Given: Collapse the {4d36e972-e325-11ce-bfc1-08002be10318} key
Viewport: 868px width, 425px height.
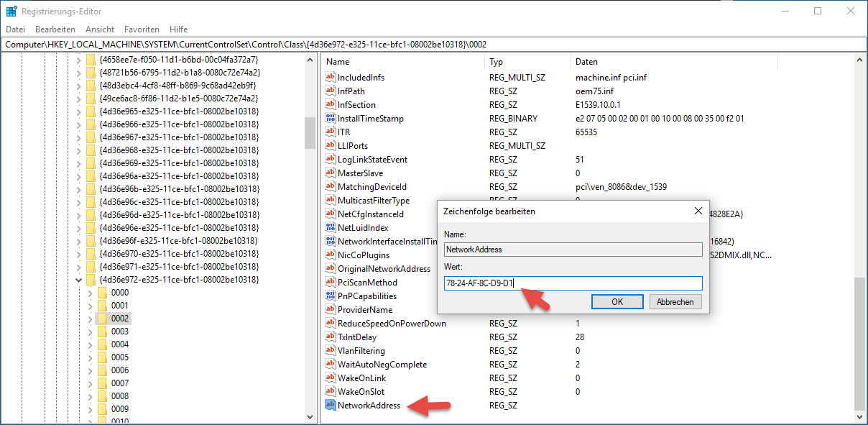Looking at the screenshot, I should coord(78,280).
